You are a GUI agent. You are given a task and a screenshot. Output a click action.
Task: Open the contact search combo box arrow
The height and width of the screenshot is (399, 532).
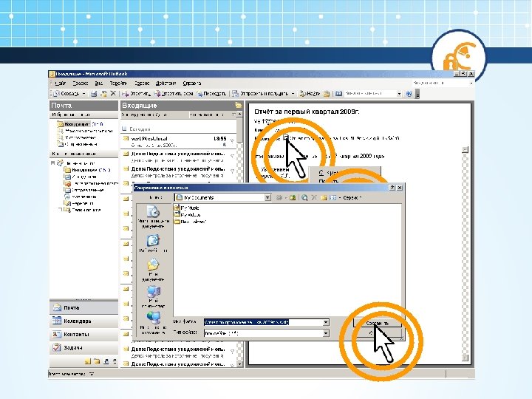click(x=399, y=94)
